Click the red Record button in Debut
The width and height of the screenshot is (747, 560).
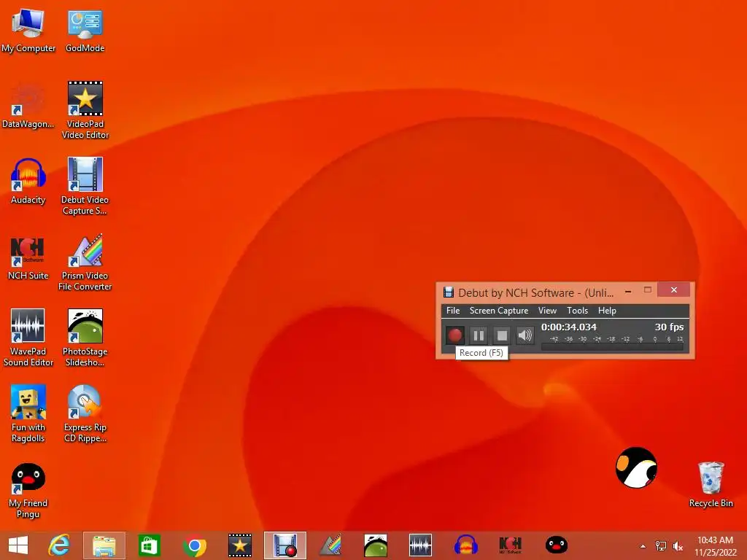pyautogui.click(x=454, y=335)
